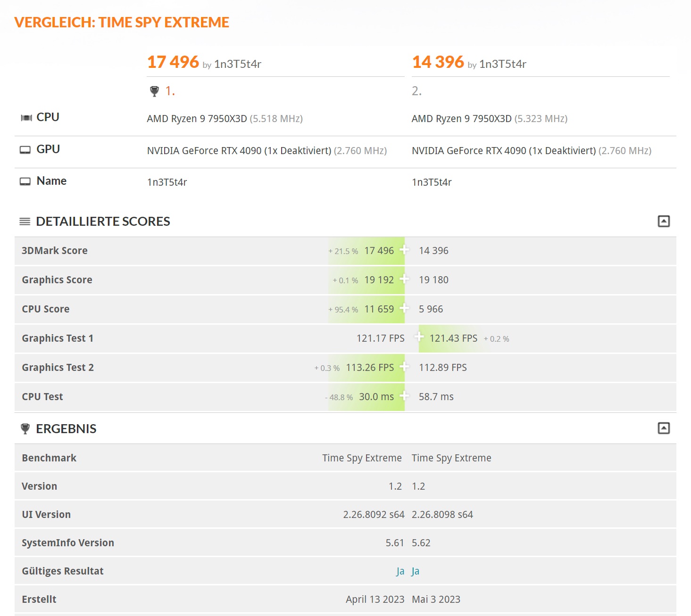Click the Ergebnis trophy icon

pos(25,429)
